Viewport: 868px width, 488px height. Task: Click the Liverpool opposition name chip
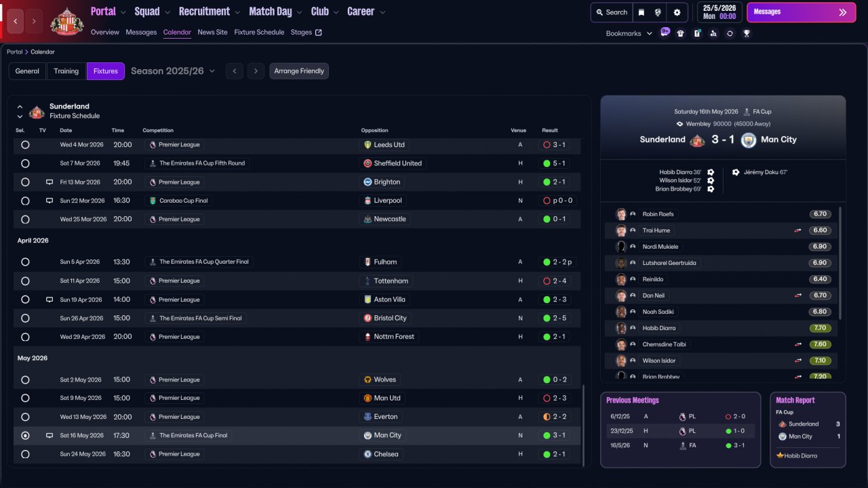tap(383, 201)
